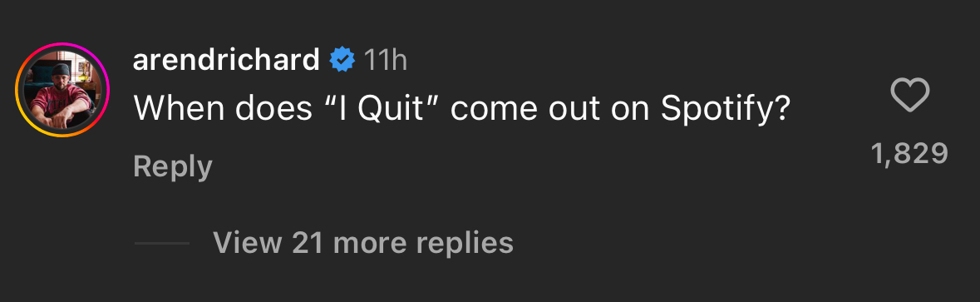Screen dimensions: 980x302
Task: Click the gray Reply text under comment
Action: [173, 167]
